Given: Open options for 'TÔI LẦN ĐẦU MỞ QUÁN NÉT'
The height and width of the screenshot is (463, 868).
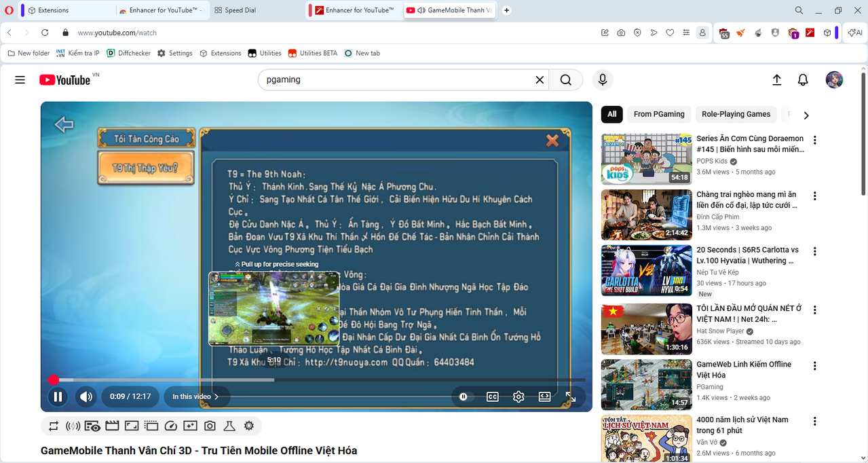Looking at the screenshot, I should [815, 310].
